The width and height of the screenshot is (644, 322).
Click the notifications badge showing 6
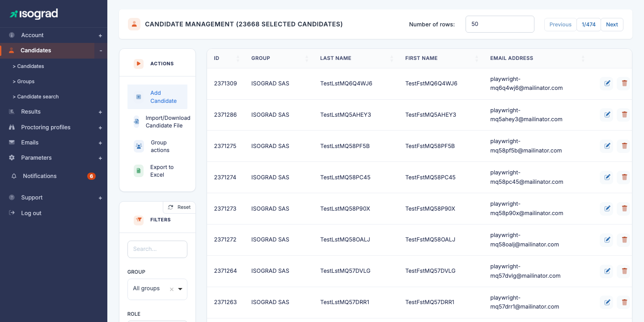[x=91, y=176]
